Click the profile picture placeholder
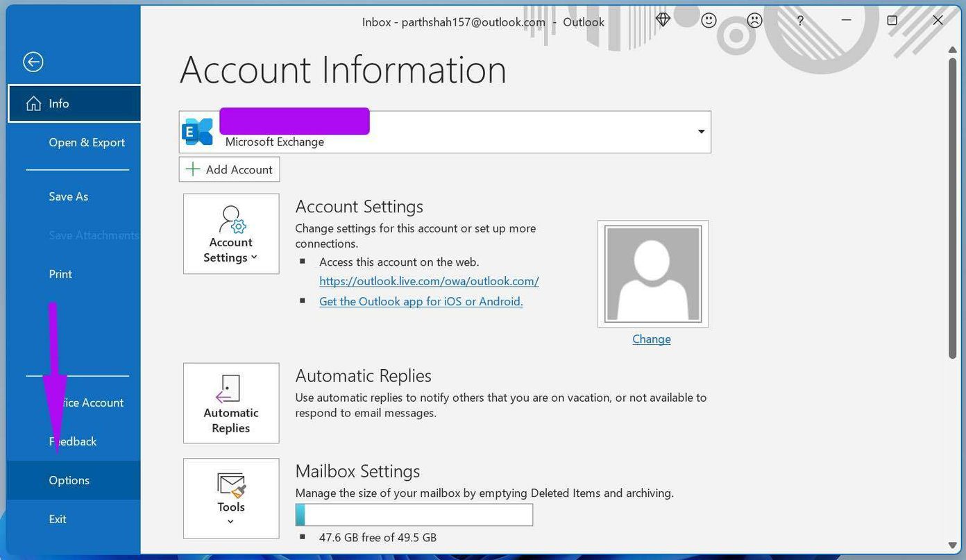This screenshot has height=560, width=966. [x=653, y=273]
